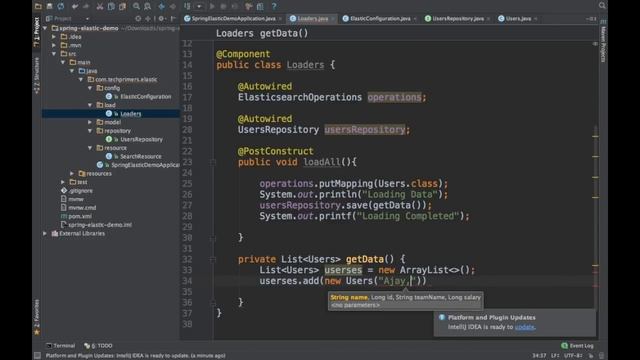Click the Synchronize toolbar icon
This screenshot has height=360, width=640.
[x=61, y=6]
